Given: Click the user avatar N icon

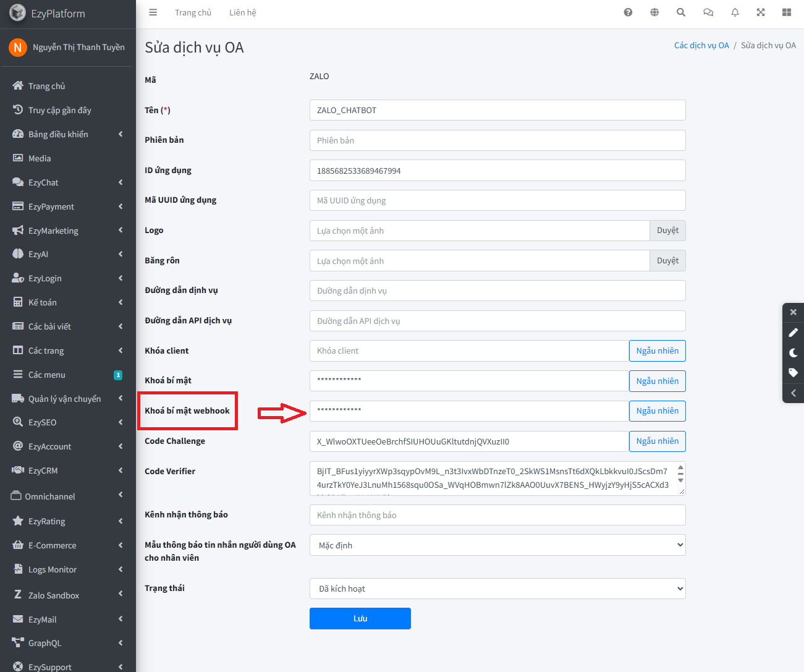Looking at the screenshot, I should [x=17, y=47].
